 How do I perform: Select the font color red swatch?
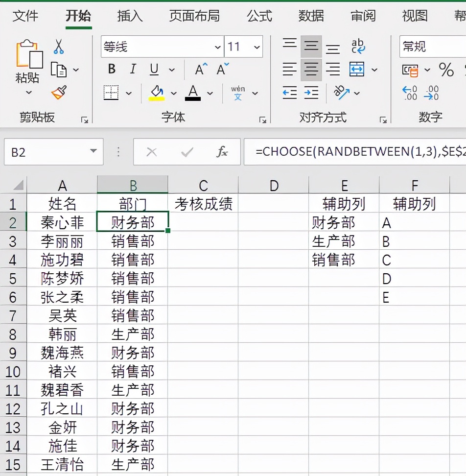click(193, 98)
